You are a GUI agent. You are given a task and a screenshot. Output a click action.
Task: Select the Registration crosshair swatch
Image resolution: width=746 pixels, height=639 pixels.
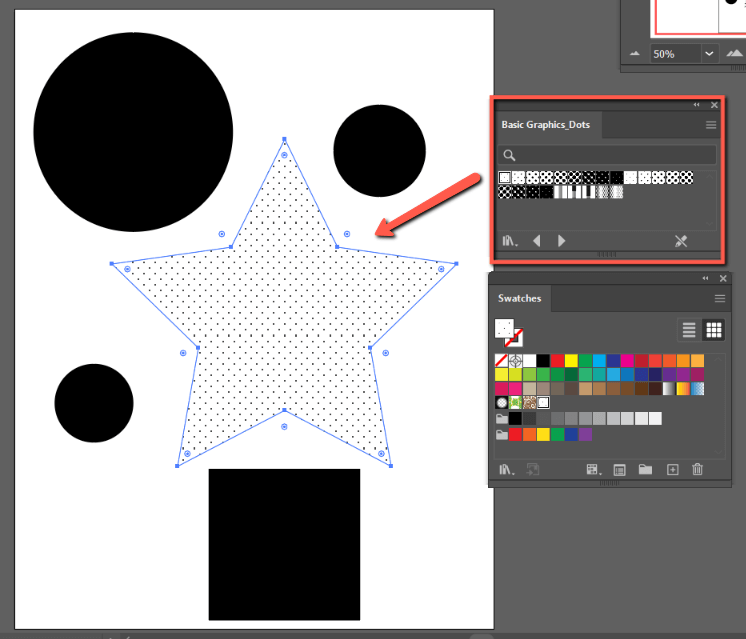tap(515, 361)
